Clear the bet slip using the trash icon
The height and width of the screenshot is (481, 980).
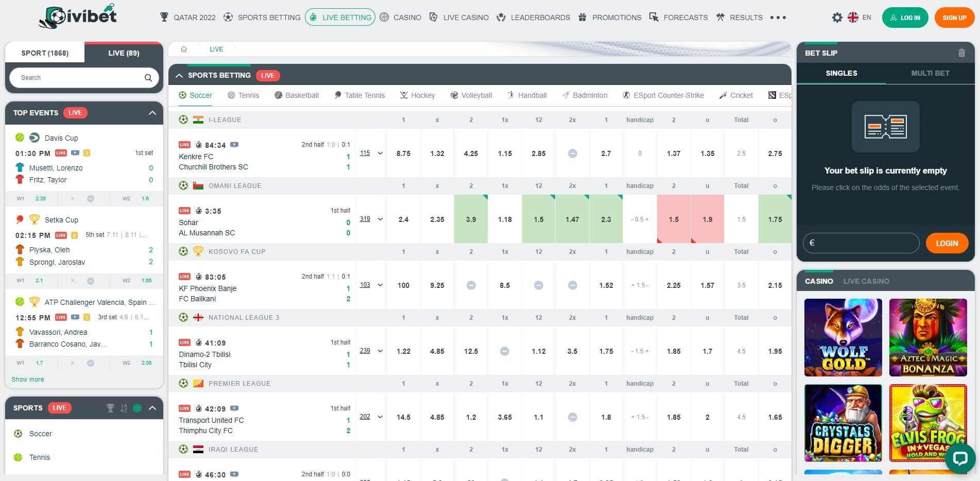click(961, 53)
